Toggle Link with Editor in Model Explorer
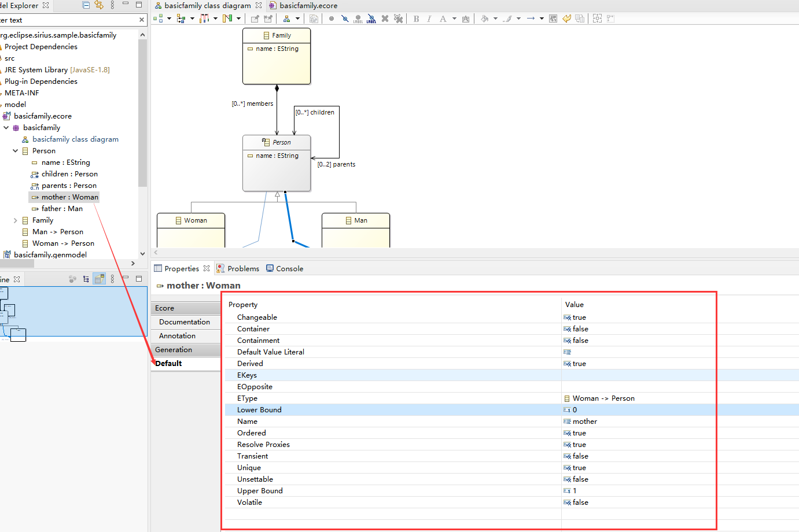799x532 pixels. [x=99, y=5]
